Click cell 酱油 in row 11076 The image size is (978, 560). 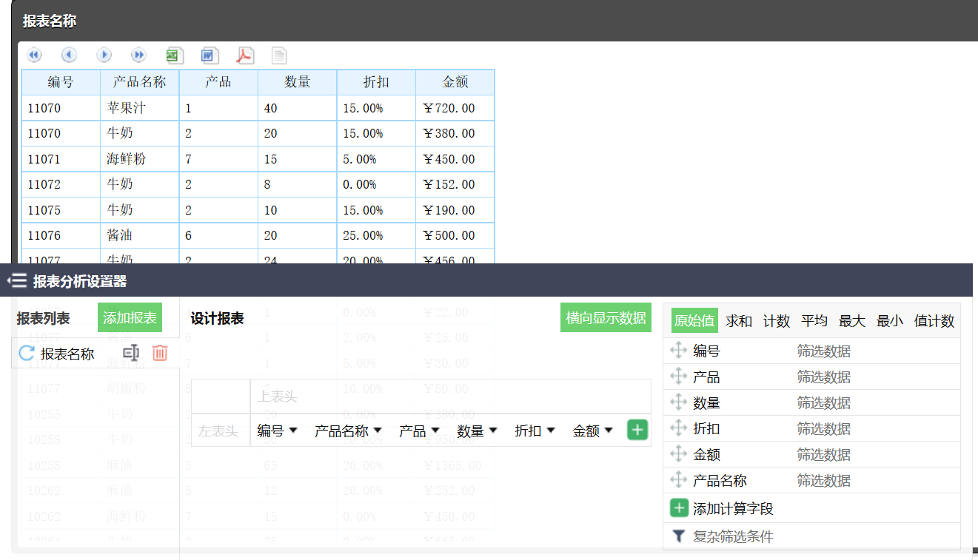(140, 235)
